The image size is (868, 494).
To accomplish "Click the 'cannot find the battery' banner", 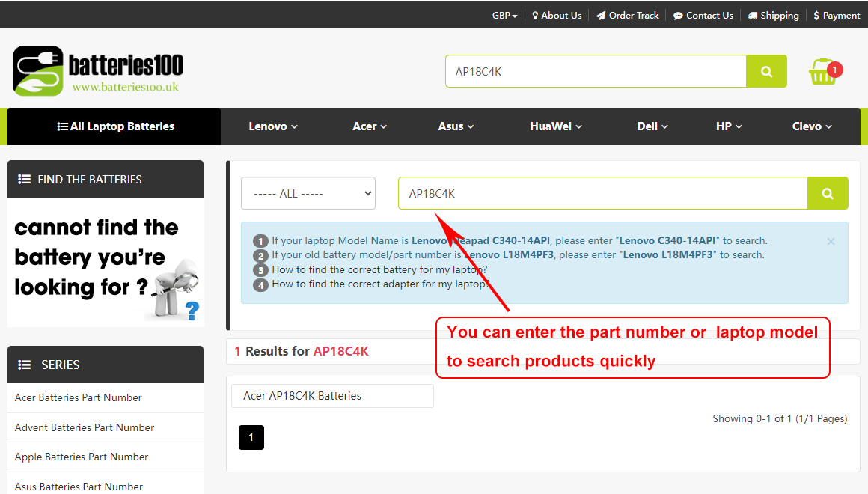I will pos(106,263).
